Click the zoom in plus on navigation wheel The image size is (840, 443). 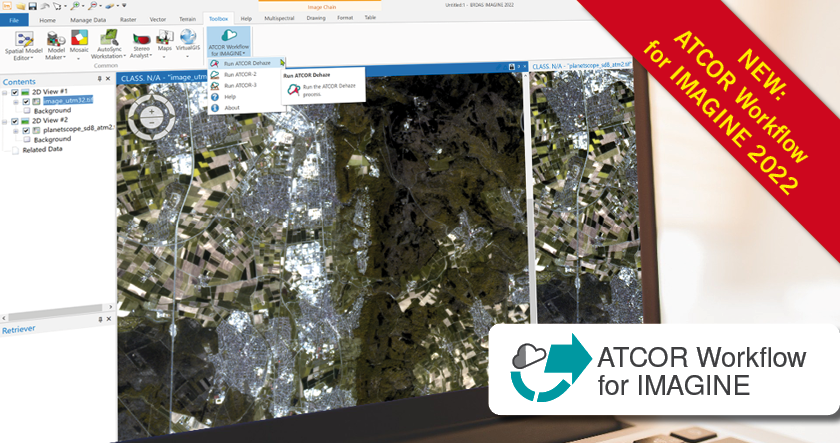click(152, 111)
